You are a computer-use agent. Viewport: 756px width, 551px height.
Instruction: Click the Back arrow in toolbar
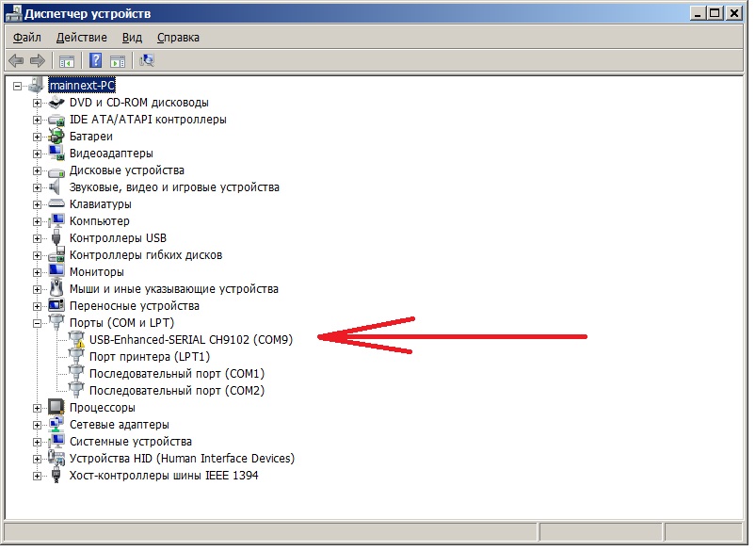pyautogui.click(x=16, y=60)
